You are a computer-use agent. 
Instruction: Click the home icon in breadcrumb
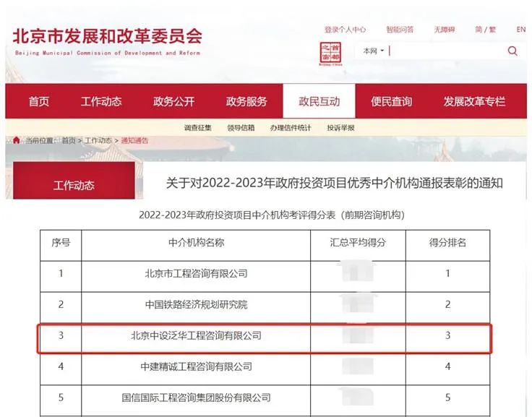(17, 140)
